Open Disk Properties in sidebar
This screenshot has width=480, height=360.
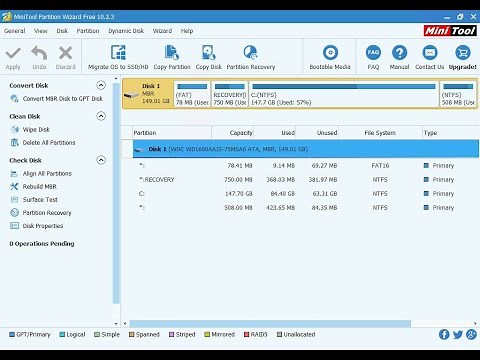[37, 226]
